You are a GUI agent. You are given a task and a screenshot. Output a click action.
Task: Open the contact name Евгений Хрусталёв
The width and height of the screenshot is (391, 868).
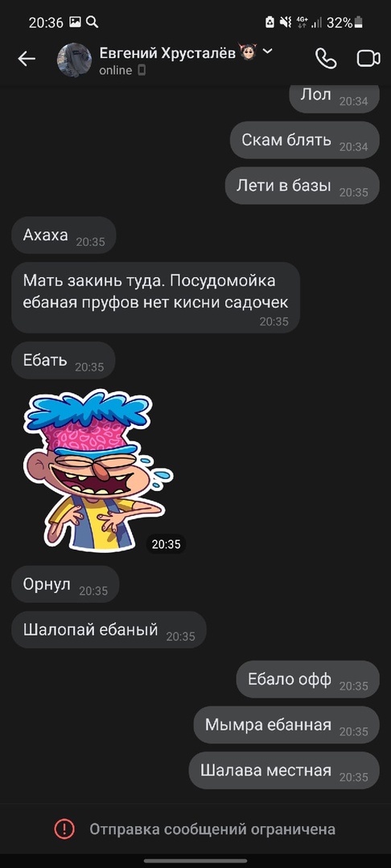[x=167, y=53]
